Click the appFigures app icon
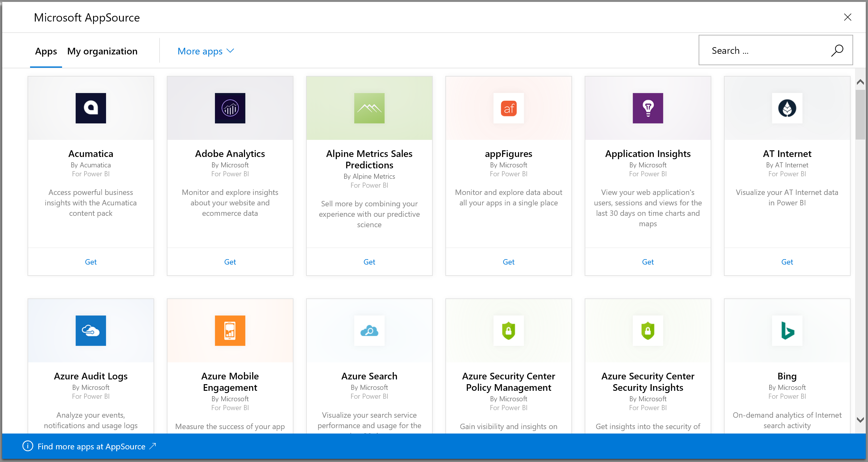The height and width of the screenshot is (462, 868). 508,109
